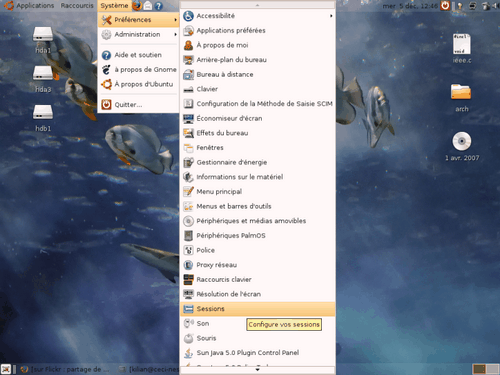Expand the Administration submenu
The height and width of the screenshot is (375, 500).
139,34
